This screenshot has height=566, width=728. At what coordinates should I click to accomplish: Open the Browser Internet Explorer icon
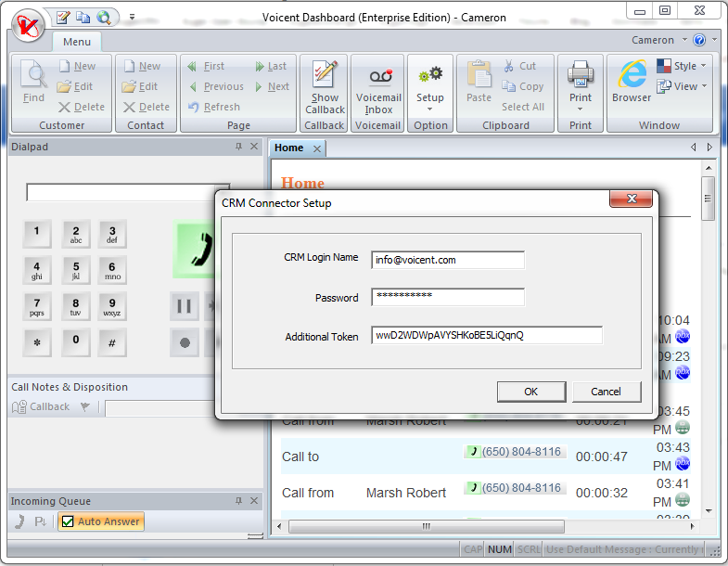pyautogui.click(x=632, y=81)
